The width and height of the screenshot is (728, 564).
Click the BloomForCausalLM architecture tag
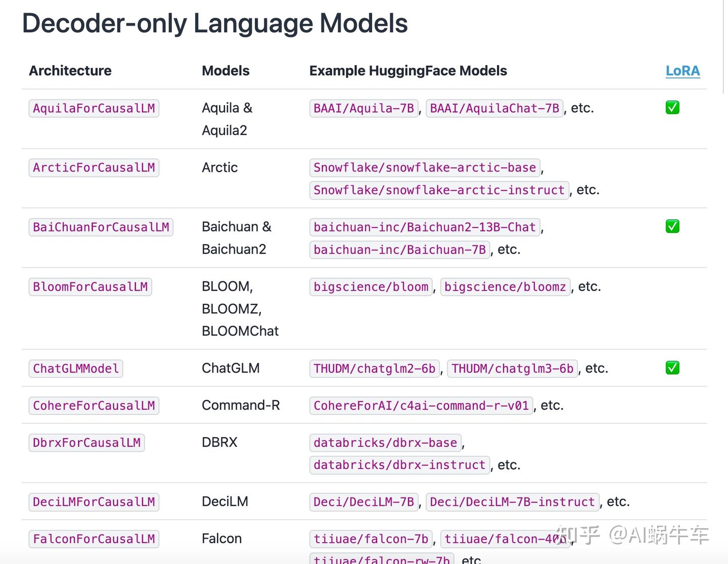tap(90, 287)
